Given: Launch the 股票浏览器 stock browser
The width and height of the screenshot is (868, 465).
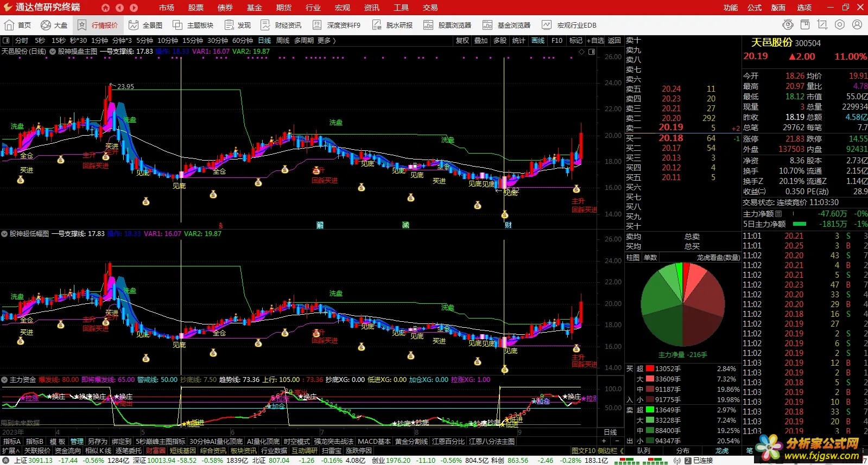Looking at the screenshot, I should (x=448, y=25).
